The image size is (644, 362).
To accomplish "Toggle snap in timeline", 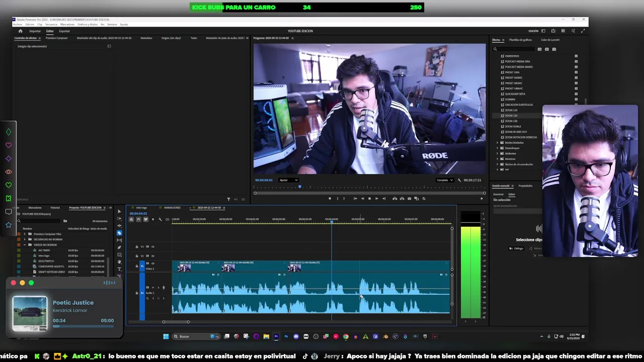I will pyautogui.click(x=138, y=219).
